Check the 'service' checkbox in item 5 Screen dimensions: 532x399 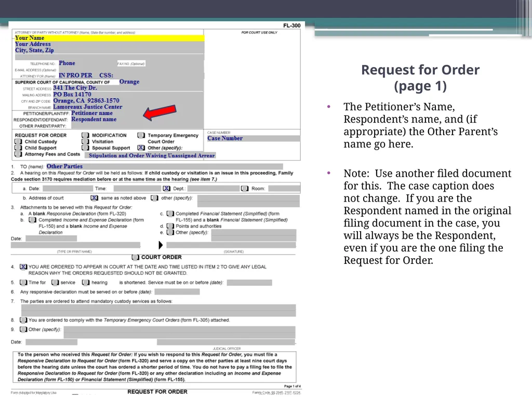[x=55, y=282]
